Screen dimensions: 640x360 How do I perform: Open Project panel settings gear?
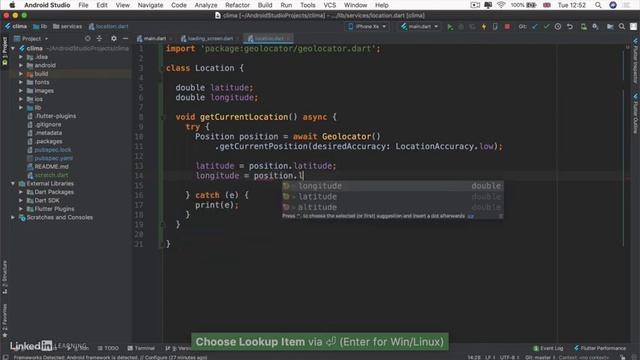click(113, 38)
